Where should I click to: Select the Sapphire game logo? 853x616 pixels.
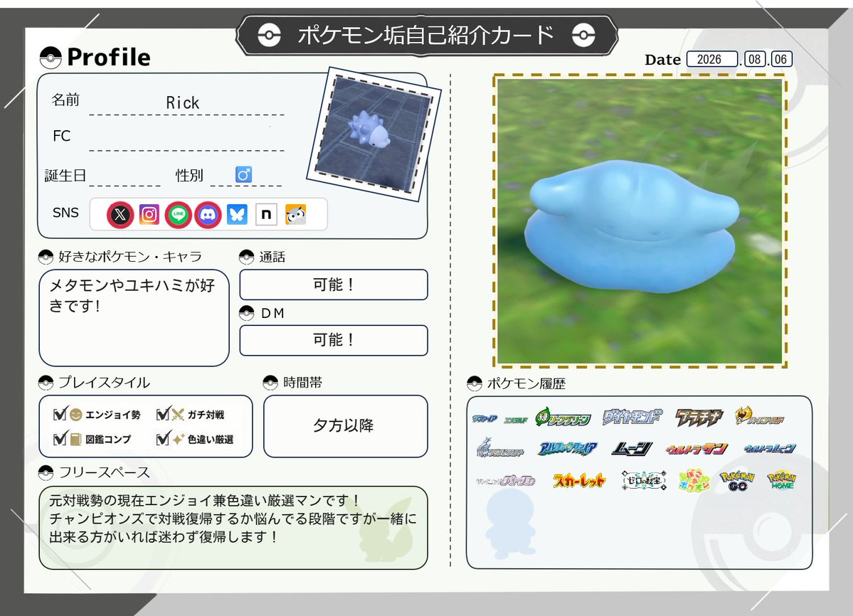coord(484,419)
